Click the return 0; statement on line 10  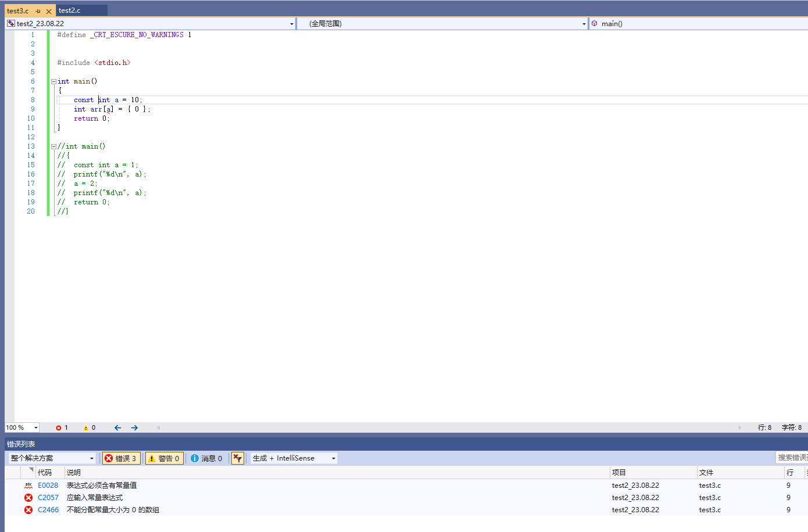(91, 118)
